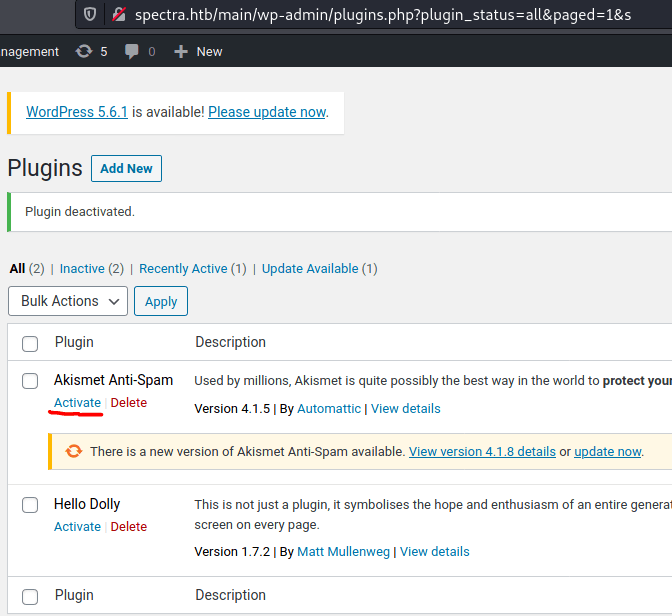
Task: Click the shield tracking protection icon
Action: (x=90, y=15)
